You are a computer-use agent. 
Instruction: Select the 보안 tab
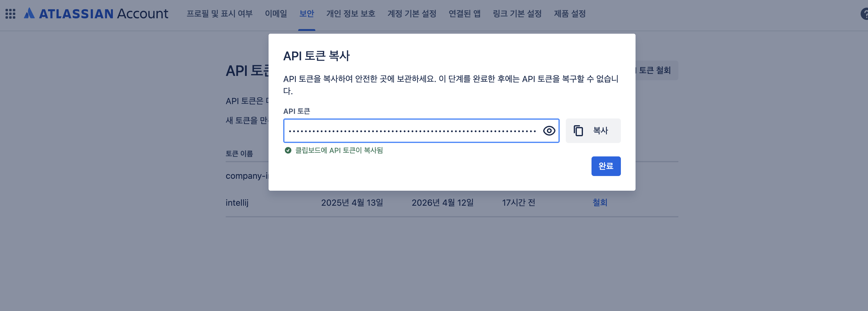(306, 13)
